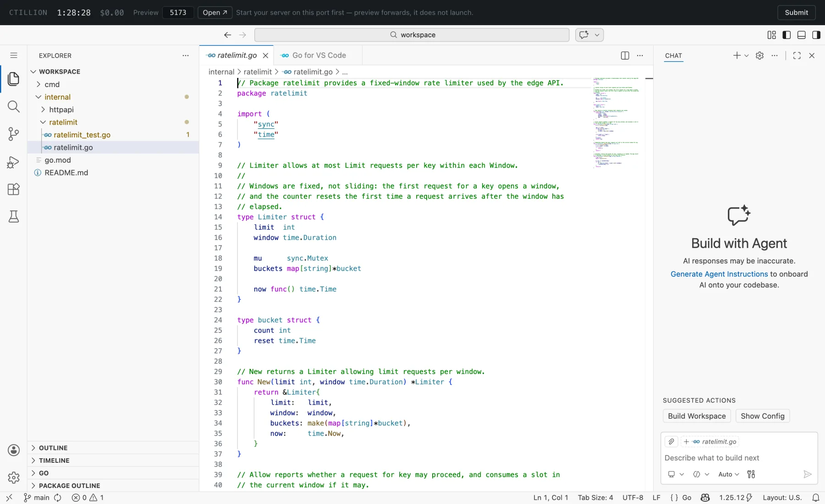The image size is (825, 504).
Task: Click the preview port 5173 field
Action: click(178, 12)
